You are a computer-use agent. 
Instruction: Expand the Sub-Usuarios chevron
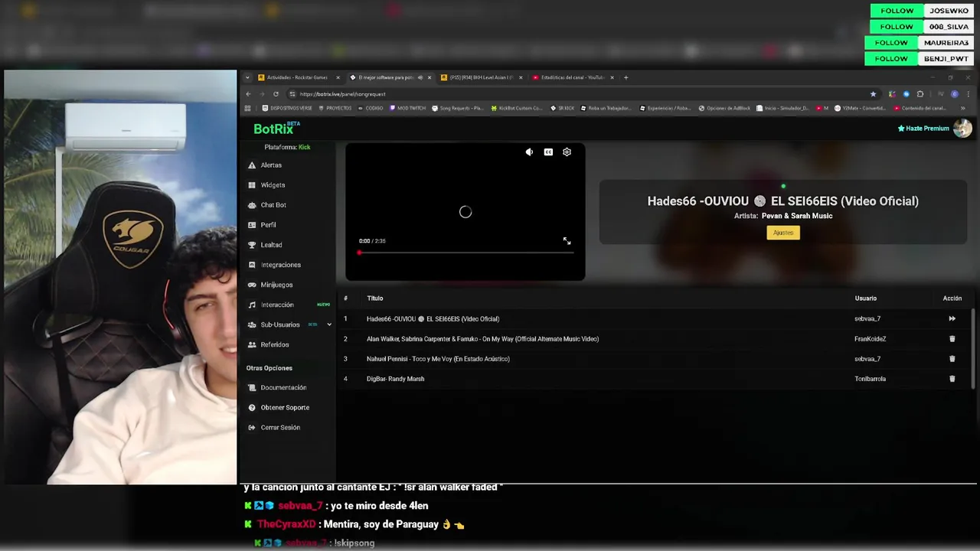(x=329, y=324)
